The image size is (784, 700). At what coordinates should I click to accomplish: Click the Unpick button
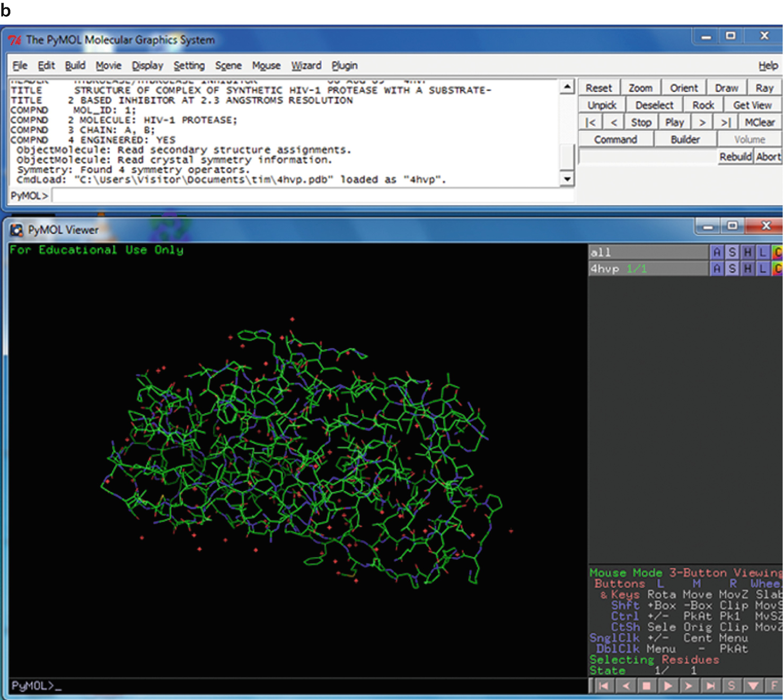[x=602, y=105]
